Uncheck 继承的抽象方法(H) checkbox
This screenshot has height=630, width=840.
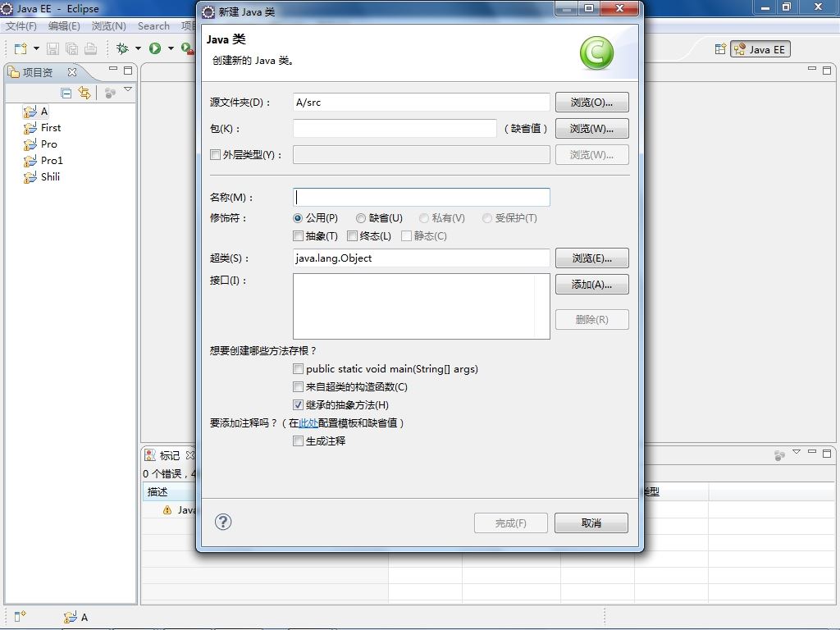299,405
